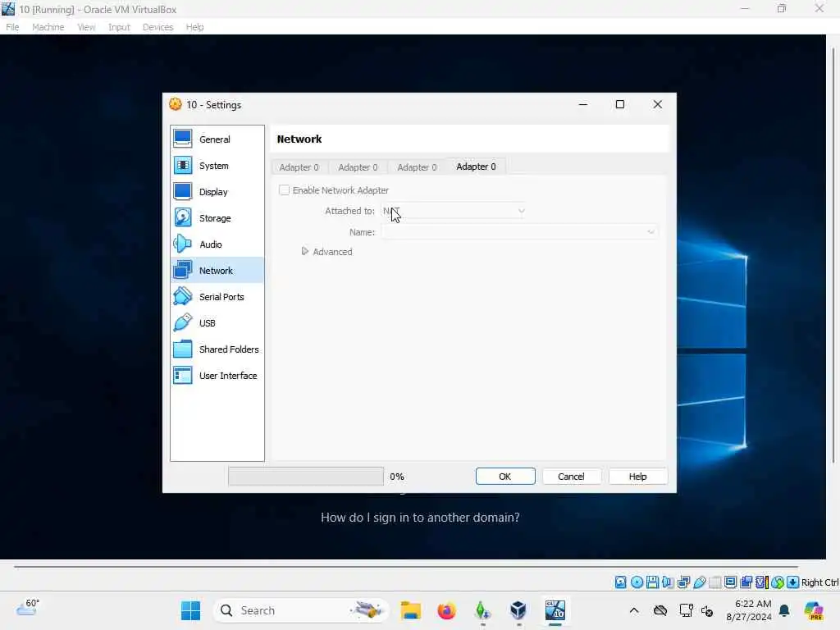Open the Machine menu

(x=48, y=27)
